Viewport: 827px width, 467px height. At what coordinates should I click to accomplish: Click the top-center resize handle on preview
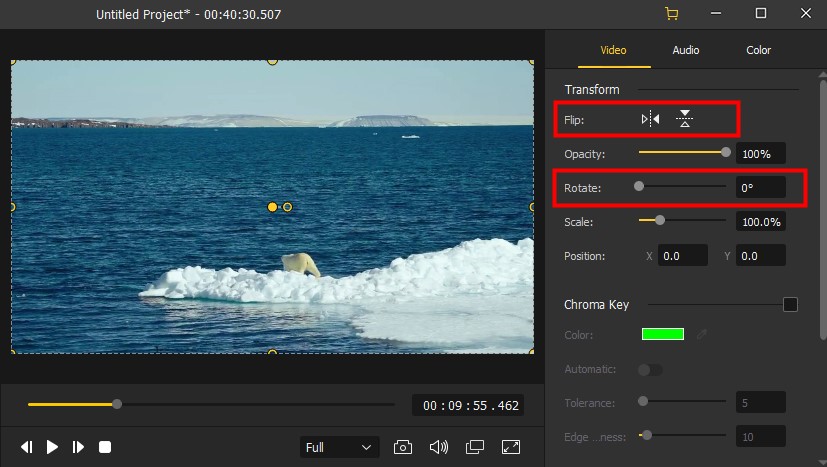(x=272, y=61)
